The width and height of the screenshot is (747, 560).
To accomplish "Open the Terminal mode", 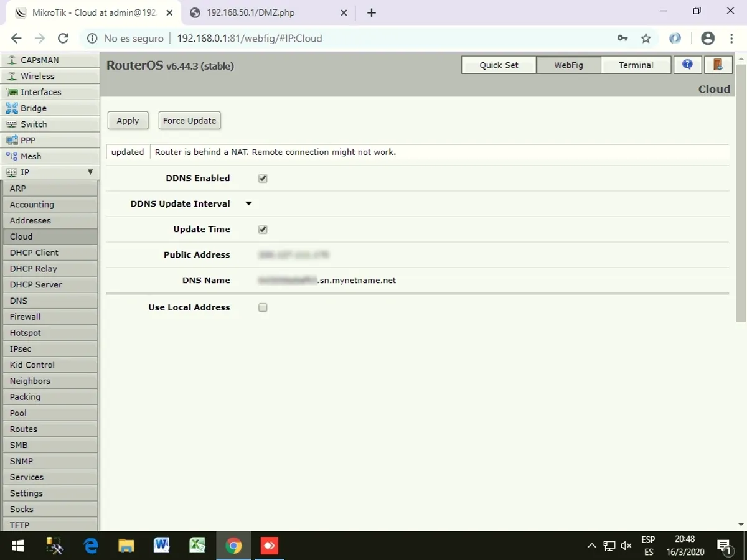I will 636,65.
